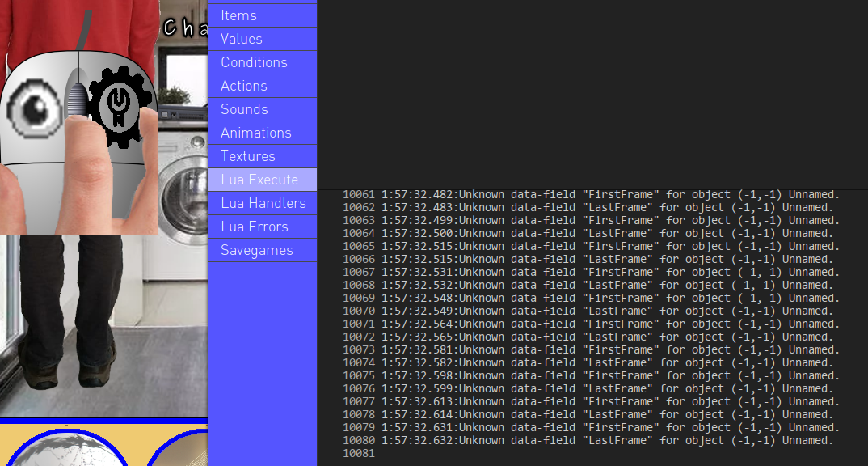
Task: Select log line 10078 at 1:57:32.614
Action: 588,414
